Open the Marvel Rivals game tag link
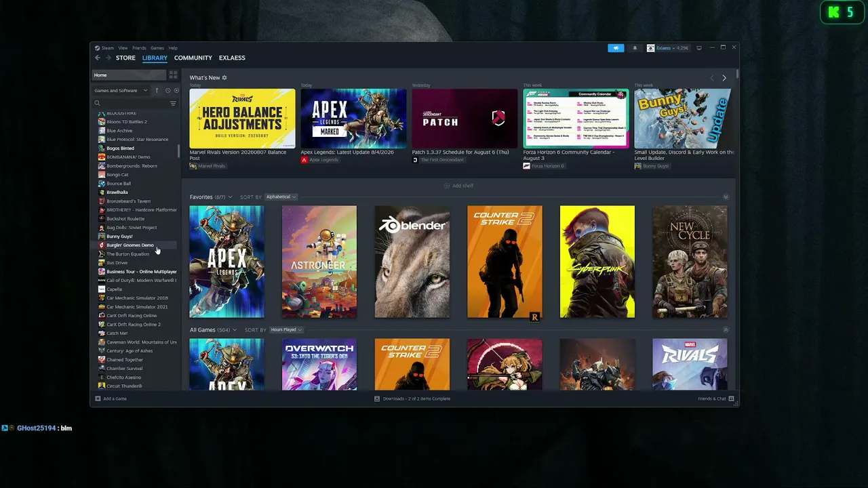868x488 pixels. [x=208, y=166]
